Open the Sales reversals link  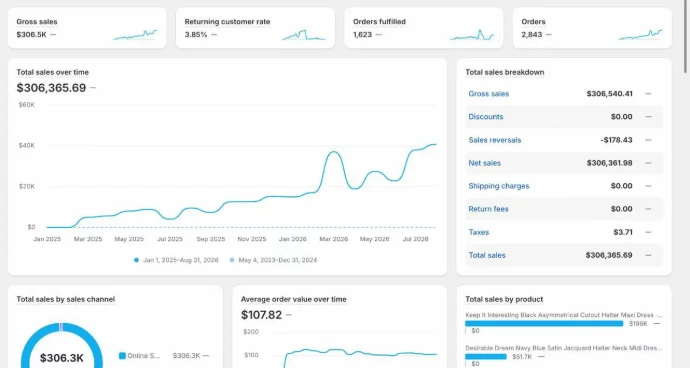click(495, 140)
